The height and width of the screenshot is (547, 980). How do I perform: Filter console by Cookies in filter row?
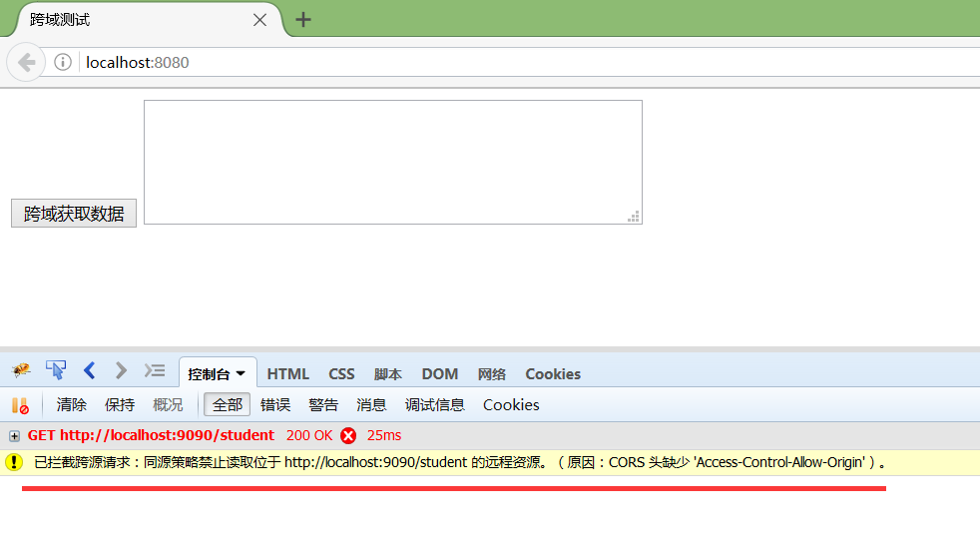click(511, 404)
